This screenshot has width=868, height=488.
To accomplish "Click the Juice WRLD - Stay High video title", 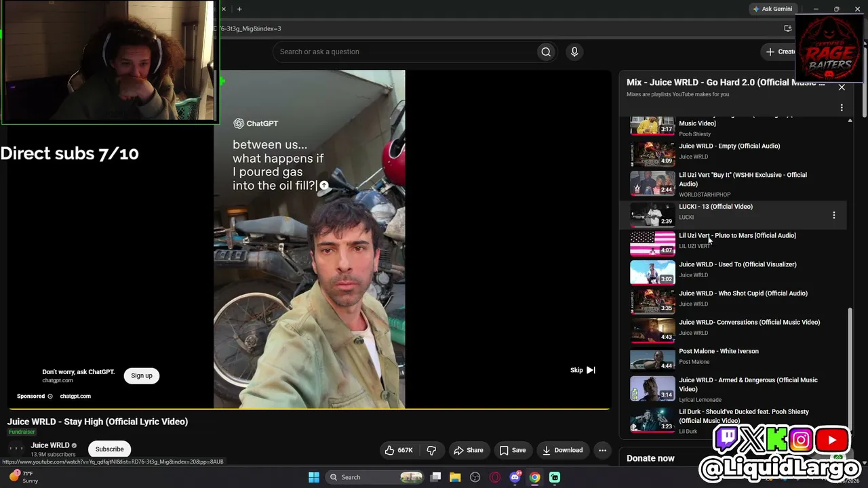I will 98,422.
